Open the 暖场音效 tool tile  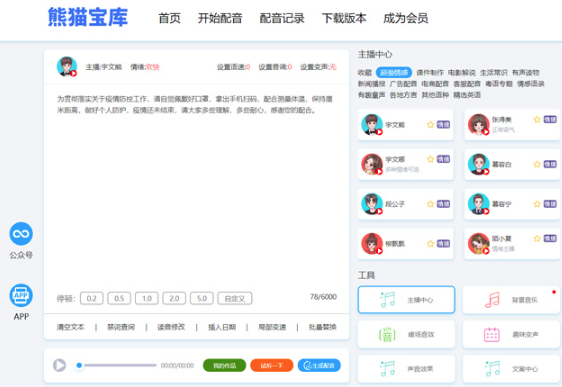click(x=406, y=334)
